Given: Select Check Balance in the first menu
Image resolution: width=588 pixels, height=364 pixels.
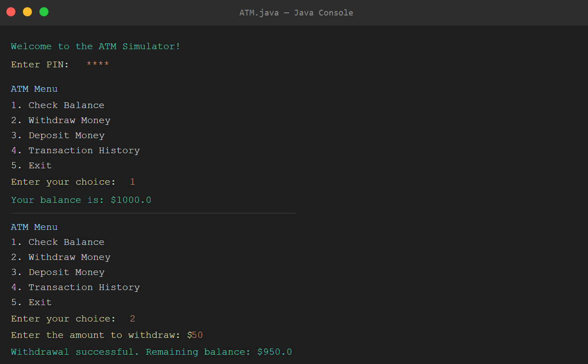Looking at the screenshot, I should [58, 105].
